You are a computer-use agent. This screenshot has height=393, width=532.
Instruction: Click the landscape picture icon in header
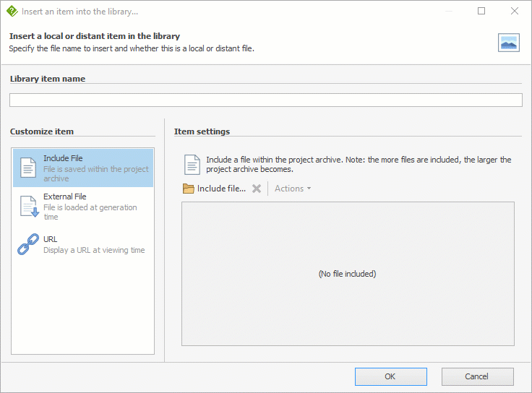click(509, 43)
